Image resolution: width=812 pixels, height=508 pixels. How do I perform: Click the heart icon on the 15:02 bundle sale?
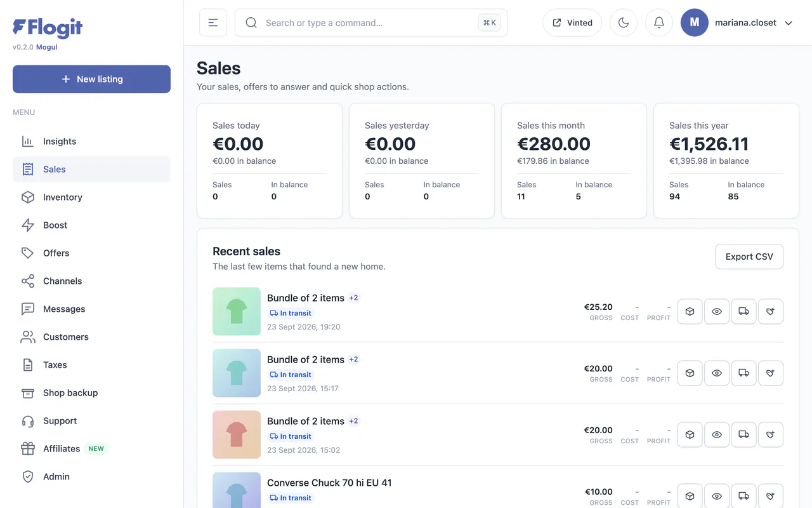point(771,435)
